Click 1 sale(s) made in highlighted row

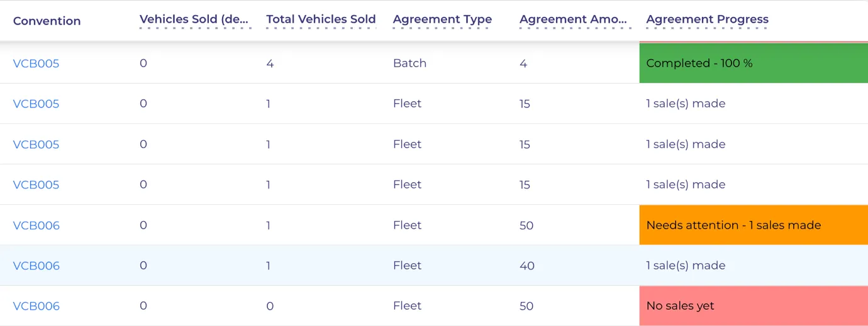coord(686,265)
